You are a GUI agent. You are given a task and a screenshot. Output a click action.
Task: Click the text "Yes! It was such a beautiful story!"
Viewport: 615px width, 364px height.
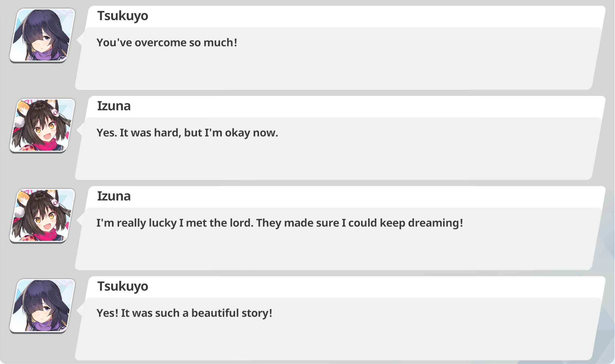click(184, 313)
